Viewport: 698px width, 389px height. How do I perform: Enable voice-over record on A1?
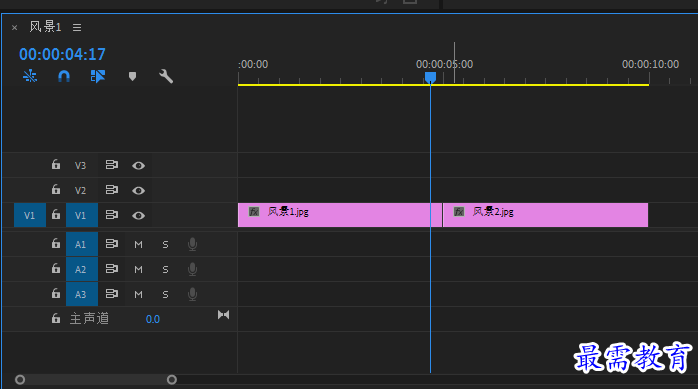point(192,244)
